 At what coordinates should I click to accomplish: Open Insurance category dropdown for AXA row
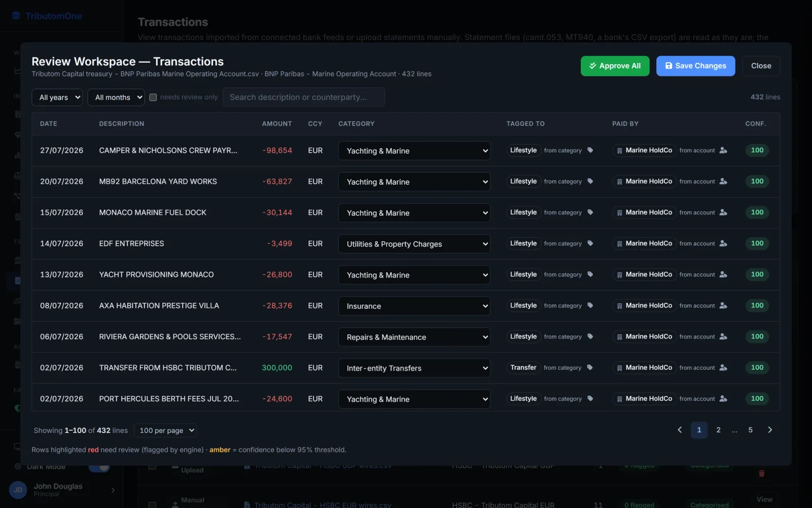point(414,306)
